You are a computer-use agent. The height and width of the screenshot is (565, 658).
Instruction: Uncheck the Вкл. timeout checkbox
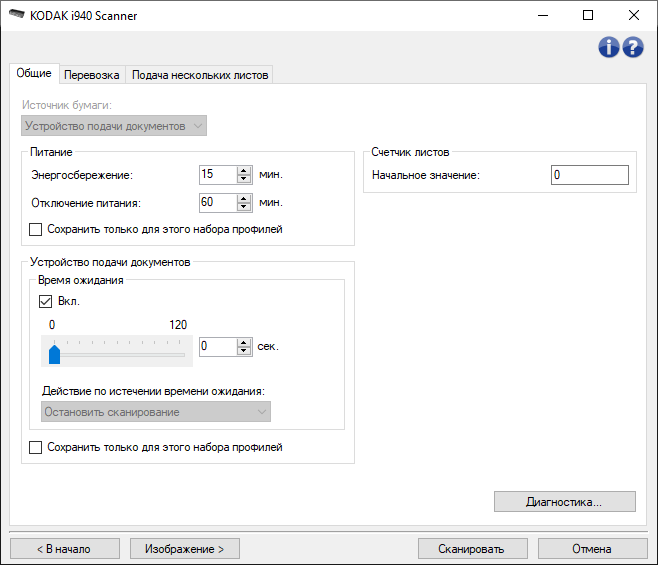click(45, 301)
